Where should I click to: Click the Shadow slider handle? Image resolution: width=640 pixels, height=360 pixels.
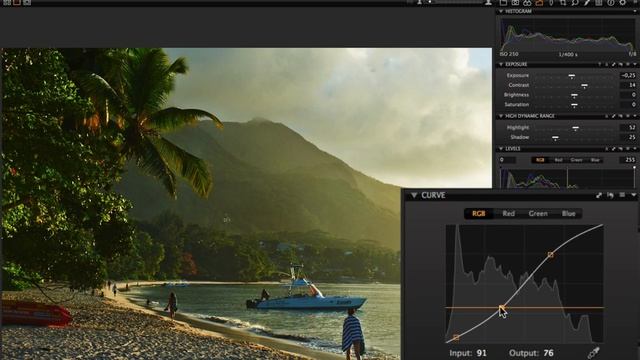tap(556, 138)
